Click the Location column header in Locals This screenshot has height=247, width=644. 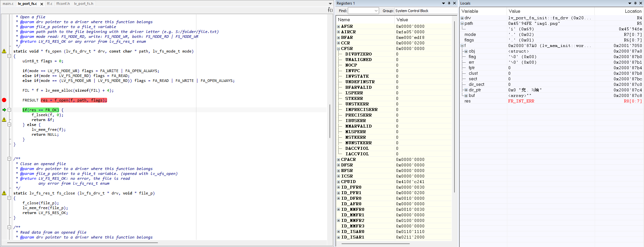619,11
